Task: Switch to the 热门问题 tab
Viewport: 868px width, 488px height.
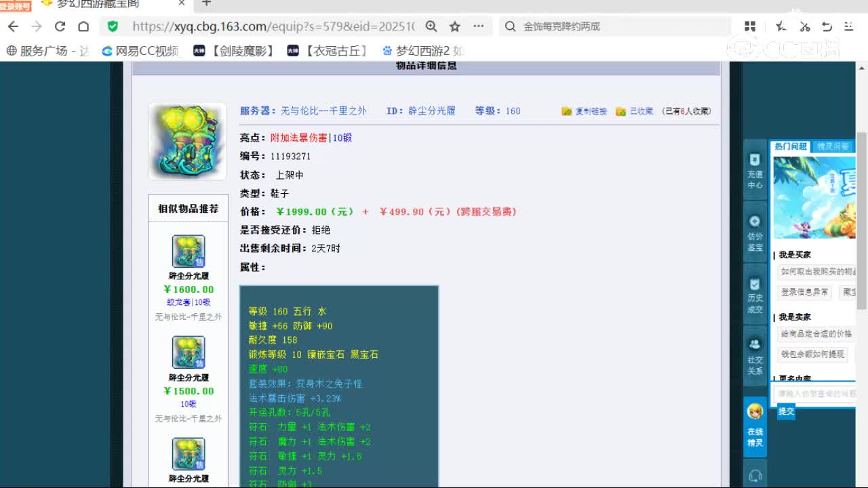Action: click(x=791, y=146)
